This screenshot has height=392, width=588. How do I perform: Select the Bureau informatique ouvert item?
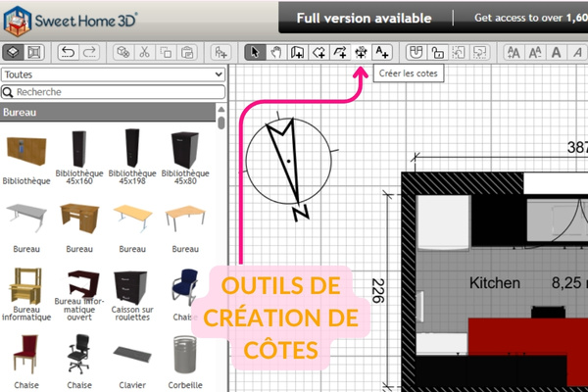point(79,296)
